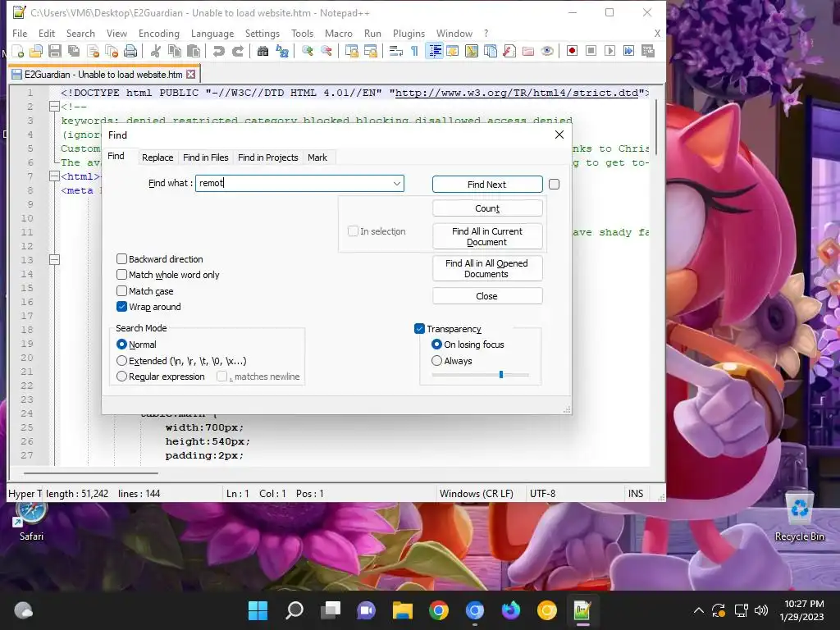Close the E2Guardian document tab
Image resolution: width=840 pixels, height=630 pixels.
coord(190,75)
